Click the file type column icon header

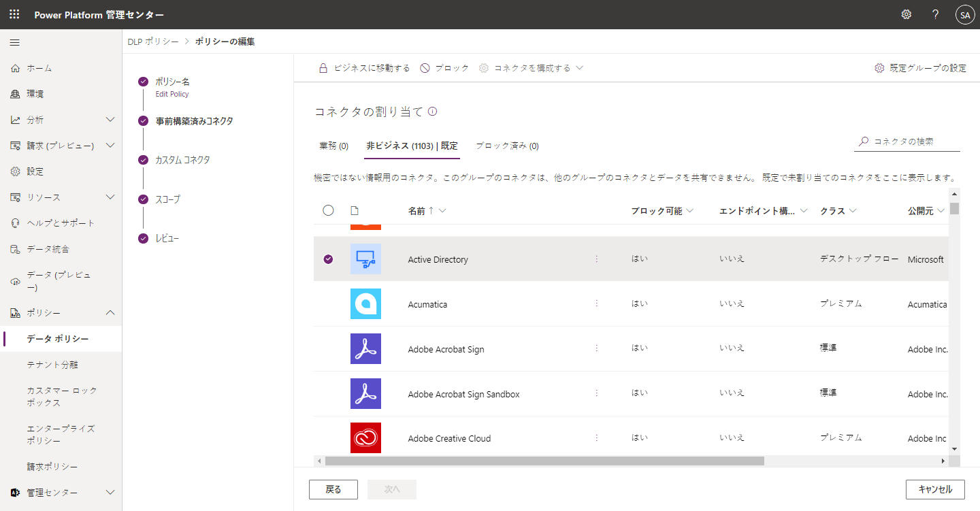point(354,211)
